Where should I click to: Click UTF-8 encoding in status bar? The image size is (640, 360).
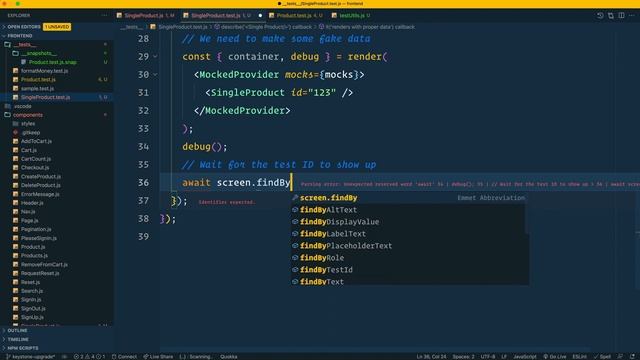(x=488, y=357)
